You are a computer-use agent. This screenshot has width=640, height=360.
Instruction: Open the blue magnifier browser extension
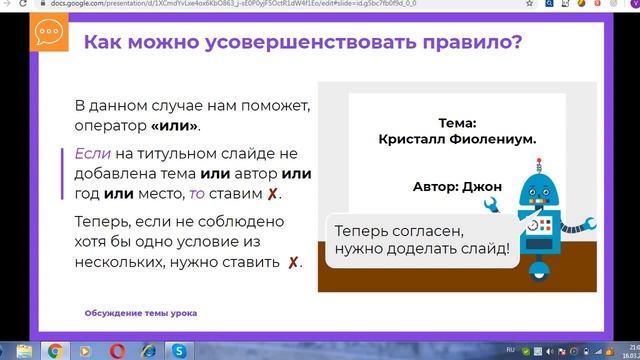point(549,3)
